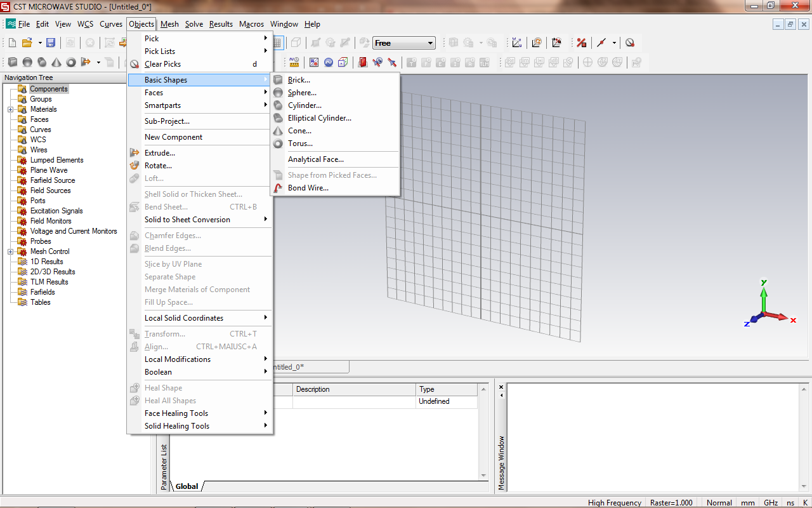Click Raster=1.000 in the status bar

[x=672, y=502]
